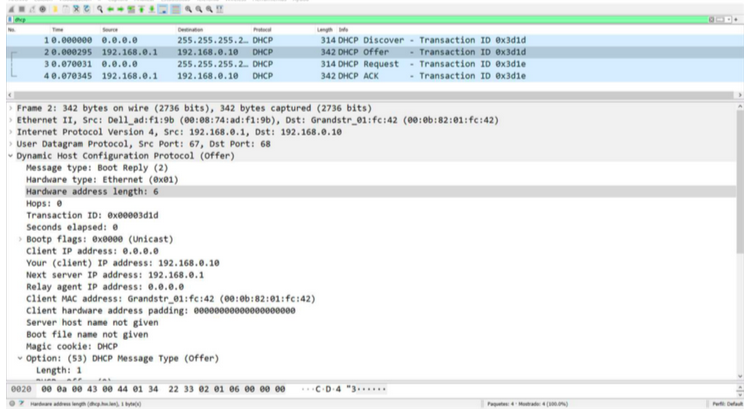Sort packets by Source column header
Viewport: 744px width, 413px height.
click(x=110, y=29)
